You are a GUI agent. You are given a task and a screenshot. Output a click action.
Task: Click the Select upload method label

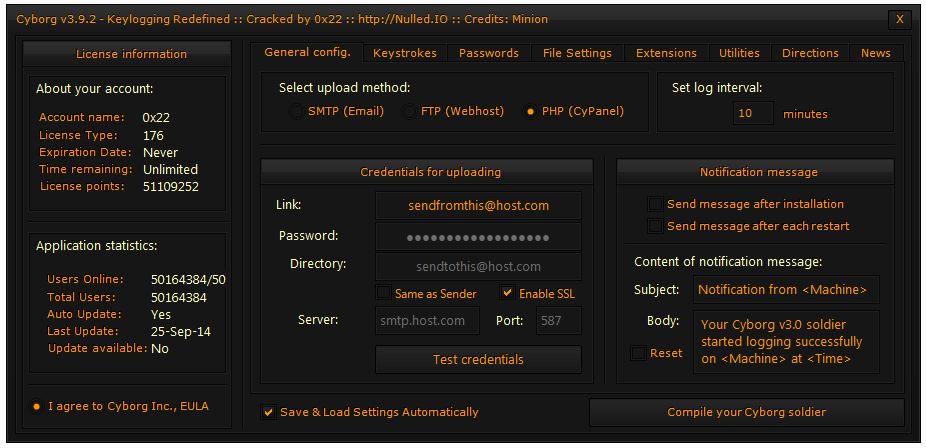point(344,88)
